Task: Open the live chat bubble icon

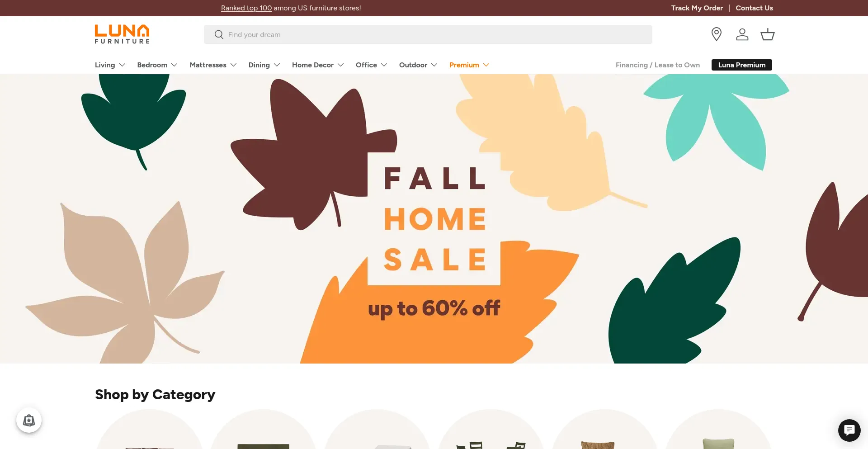Action: pyautogui.click(x=849, y=430)
